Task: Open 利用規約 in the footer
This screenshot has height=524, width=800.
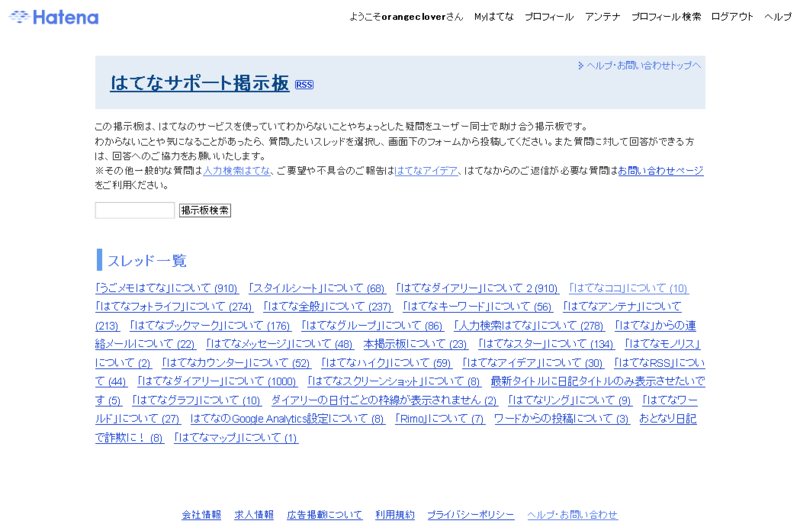Action: 395,515
